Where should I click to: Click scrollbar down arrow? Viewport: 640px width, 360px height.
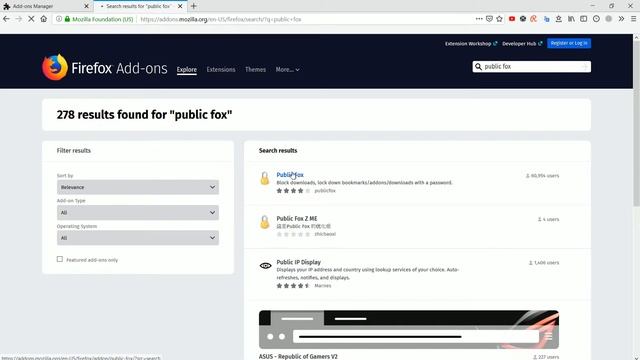tap(636, 357)
